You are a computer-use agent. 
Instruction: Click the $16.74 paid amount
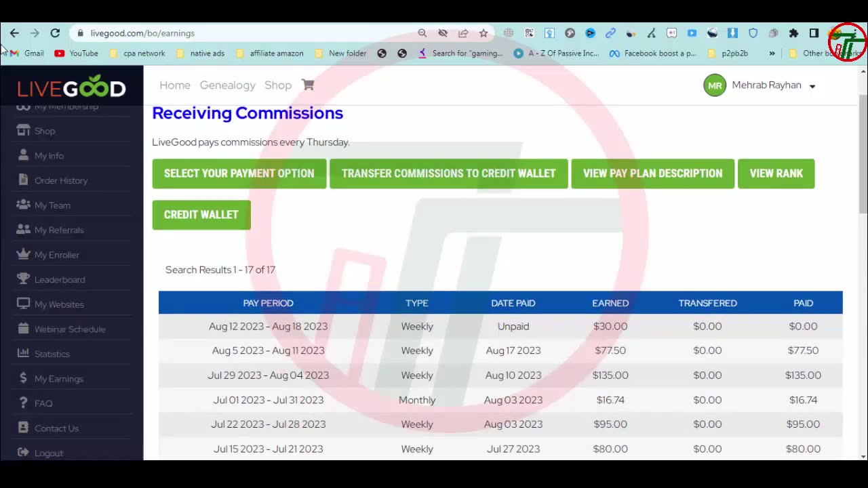point(803,400)
